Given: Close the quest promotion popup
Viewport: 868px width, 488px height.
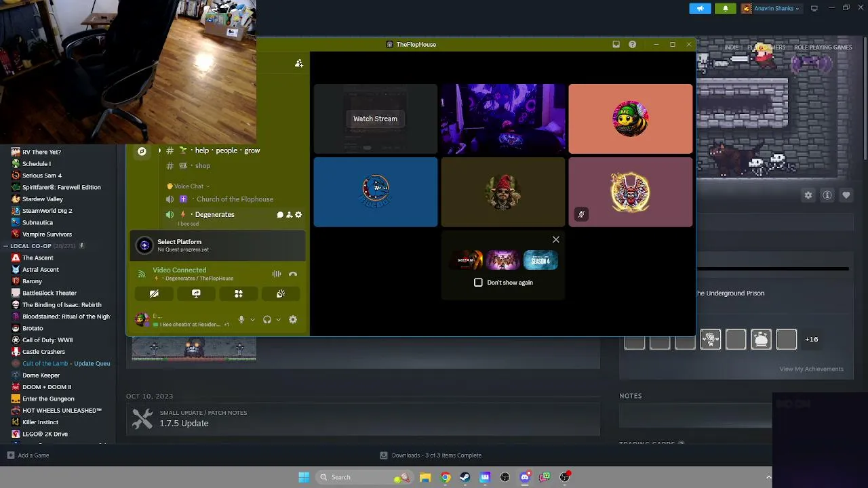Looking at the screenshot, I should (x=556, y=239).
